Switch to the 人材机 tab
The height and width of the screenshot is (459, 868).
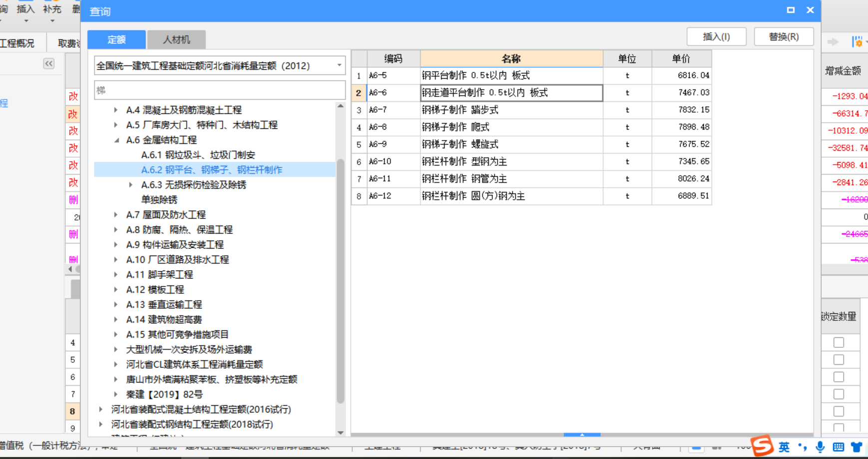pyautogui.click(x=177, y=39)
